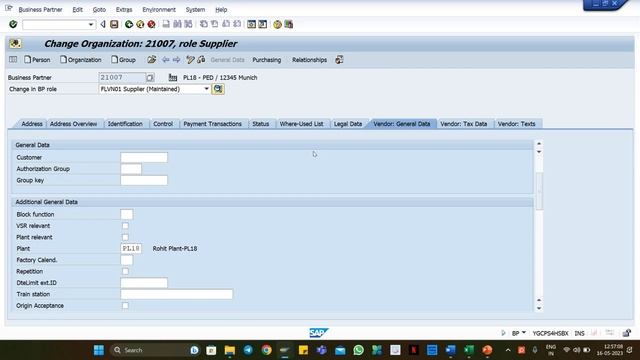
Task: Open the Purchasing data view
Action: pyautogui.click(x=267, y=60)
